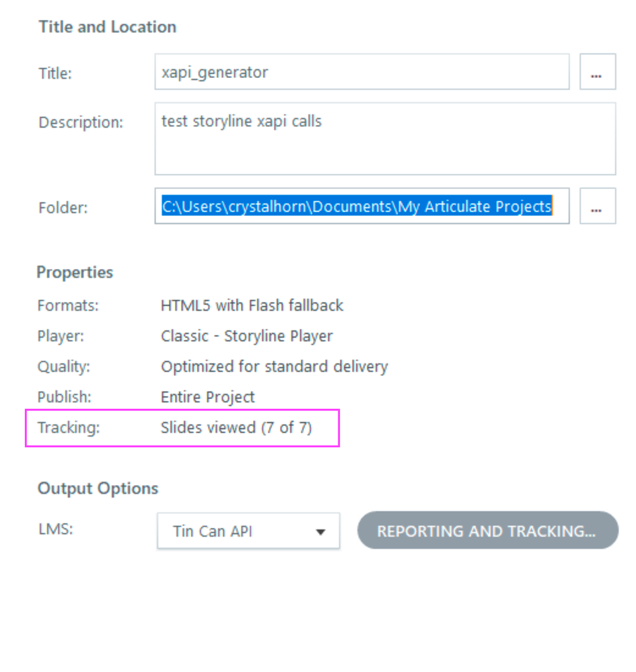This screenshot has height=672, width=636.
Task: Click the LMS dropdown arrow
Action: [x=320, y=532]
